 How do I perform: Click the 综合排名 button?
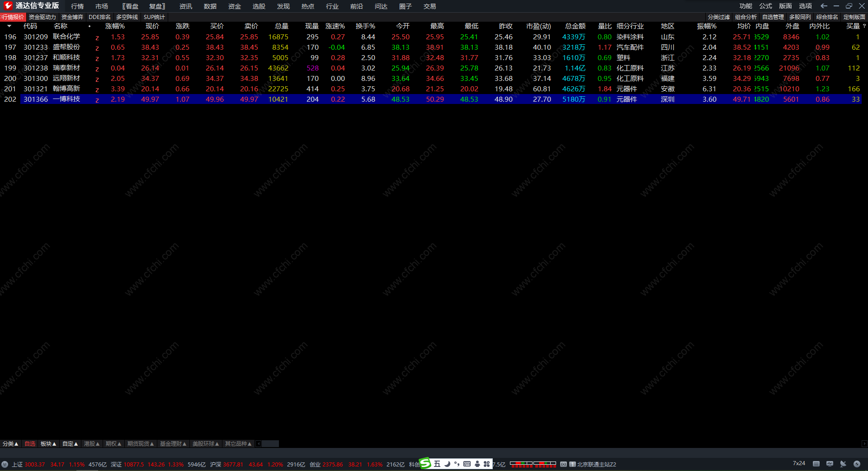point(827,17)
